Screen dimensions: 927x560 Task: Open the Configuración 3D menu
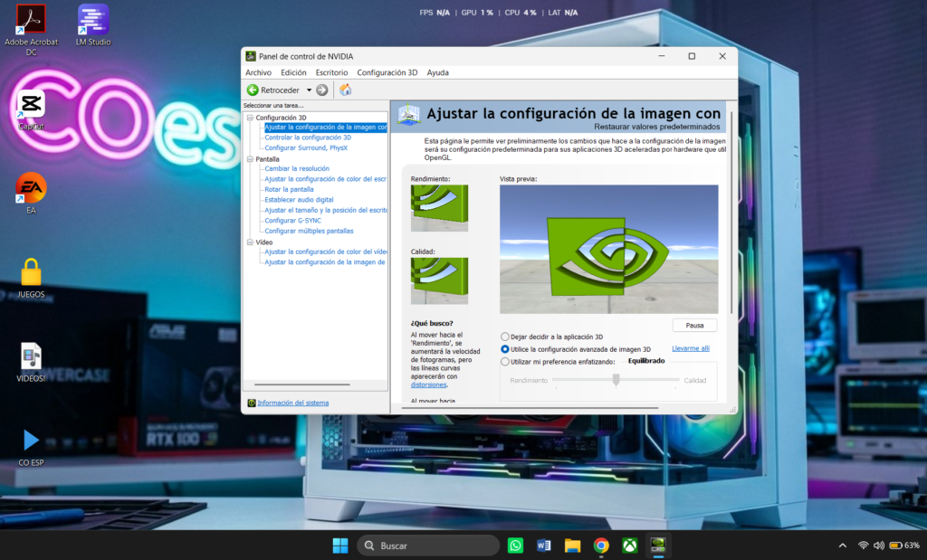(387, 72)
